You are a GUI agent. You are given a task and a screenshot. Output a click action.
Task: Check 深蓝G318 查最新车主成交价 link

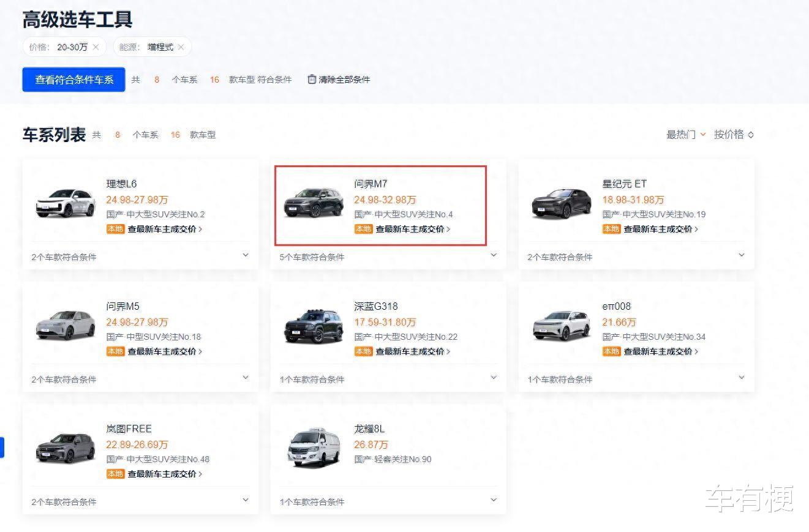pyautogui.click(x=413, y=351)
